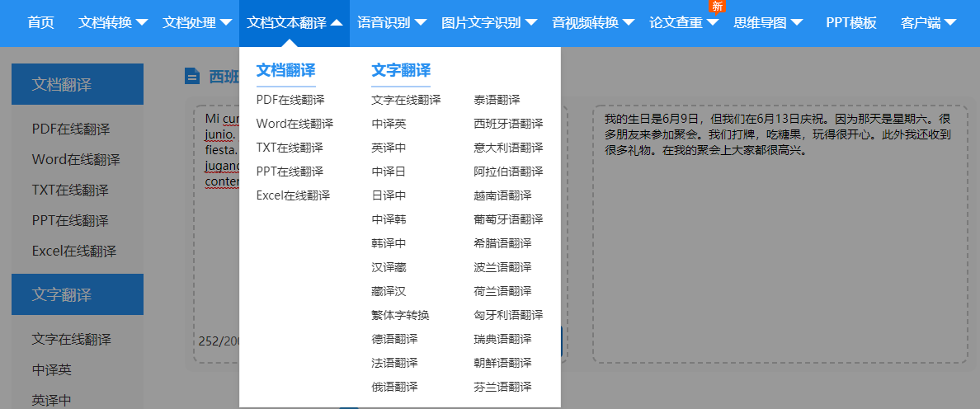The image size is (980, 409).
Task: Open Word在线翻译 in the left sidebar
Action: (76, 160)
